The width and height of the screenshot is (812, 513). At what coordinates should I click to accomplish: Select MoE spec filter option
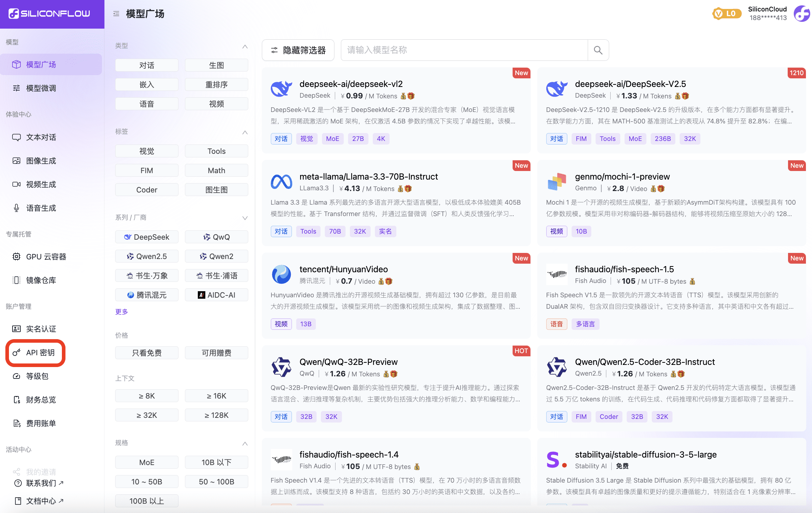pos(147,461)
